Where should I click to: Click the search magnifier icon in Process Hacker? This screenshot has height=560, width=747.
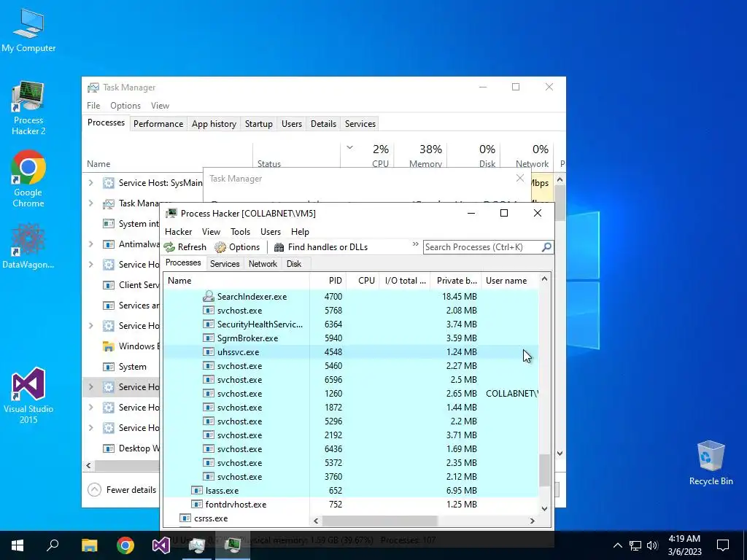coord(546,247)
